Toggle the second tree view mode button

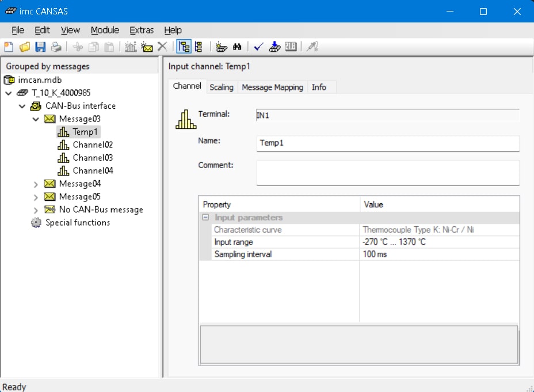(x=199, y=47)
